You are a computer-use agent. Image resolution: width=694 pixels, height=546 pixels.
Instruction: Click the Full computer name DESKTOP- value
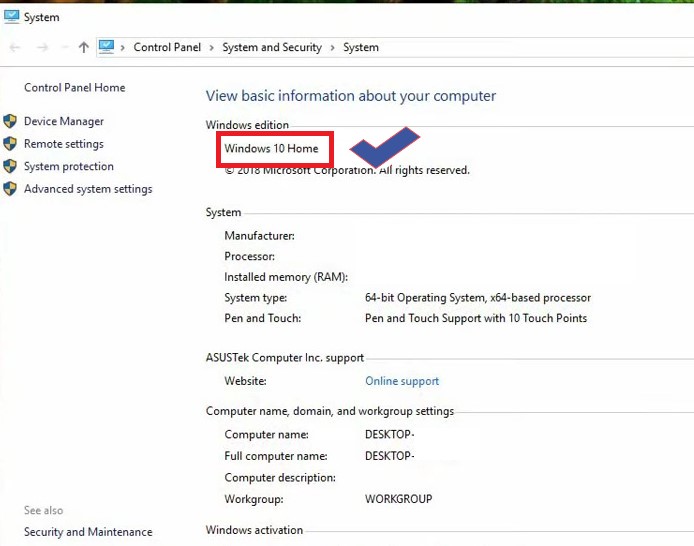389,456
